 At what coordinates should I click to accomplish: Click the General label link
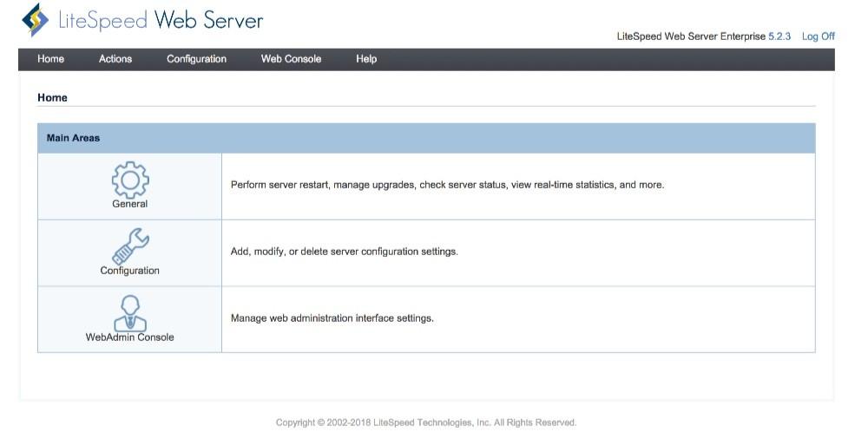(130, 204)
